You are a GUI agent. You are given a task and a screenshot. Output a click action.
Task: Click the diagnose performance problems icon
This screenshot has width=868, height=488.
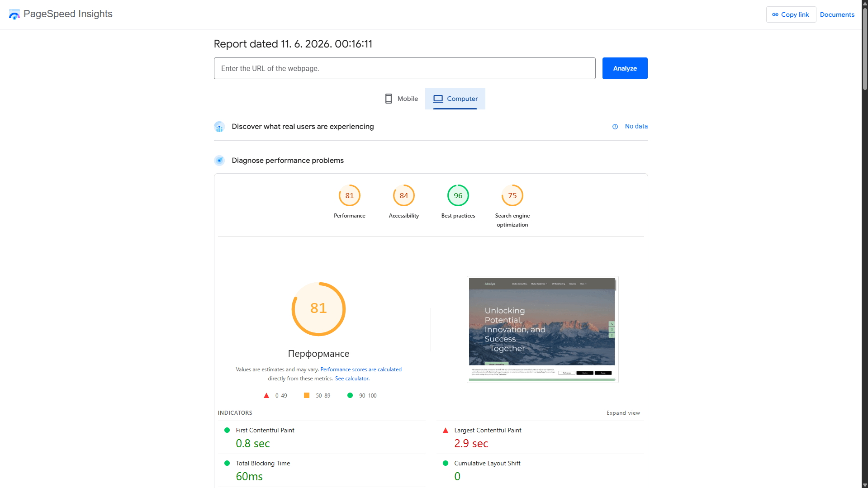(x=219, y=161)
